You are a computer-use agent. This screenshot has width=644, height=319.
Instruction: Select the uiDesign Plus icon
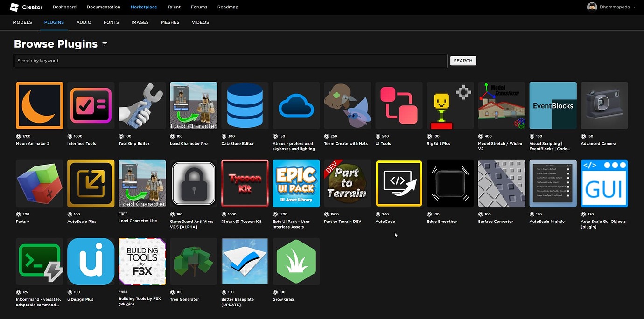91,261
